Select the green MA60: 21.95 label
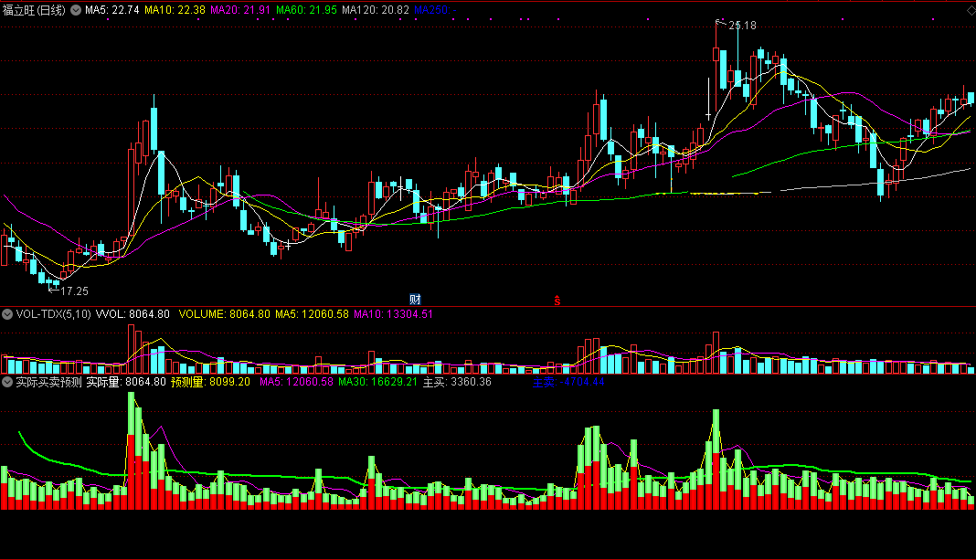 (x=306, y=10)
